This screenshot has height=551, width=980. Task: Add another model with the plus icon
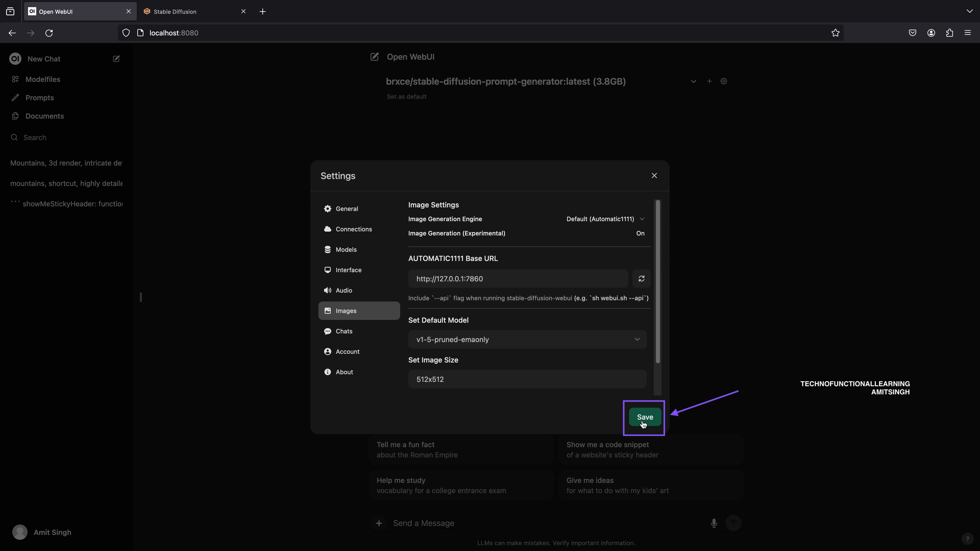[x=709, y=81]
